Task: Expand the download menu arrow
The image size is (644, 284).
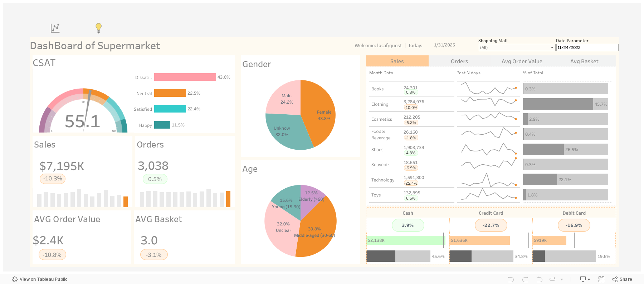Action: tap(589, 279)
